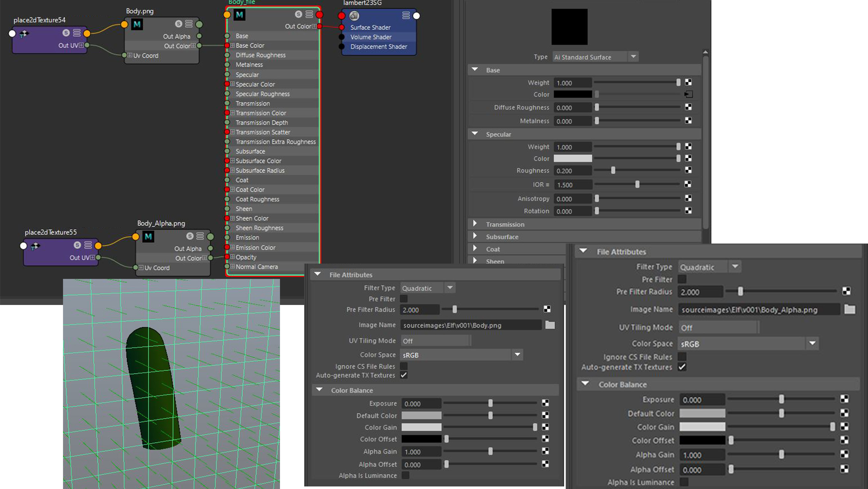The image size is (868, 489).
Task: Click the place2dTexture55 node icon
Action: pos(35,246)
